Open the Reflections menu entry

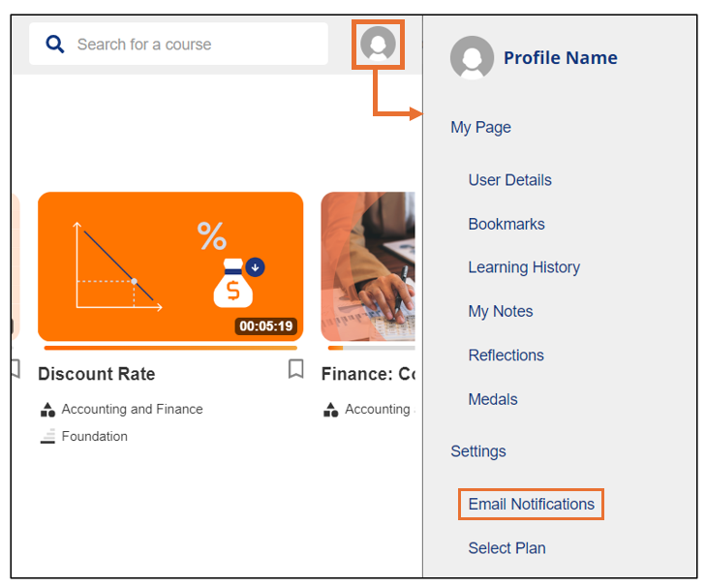pyautogui.click(x=506, y=356)
